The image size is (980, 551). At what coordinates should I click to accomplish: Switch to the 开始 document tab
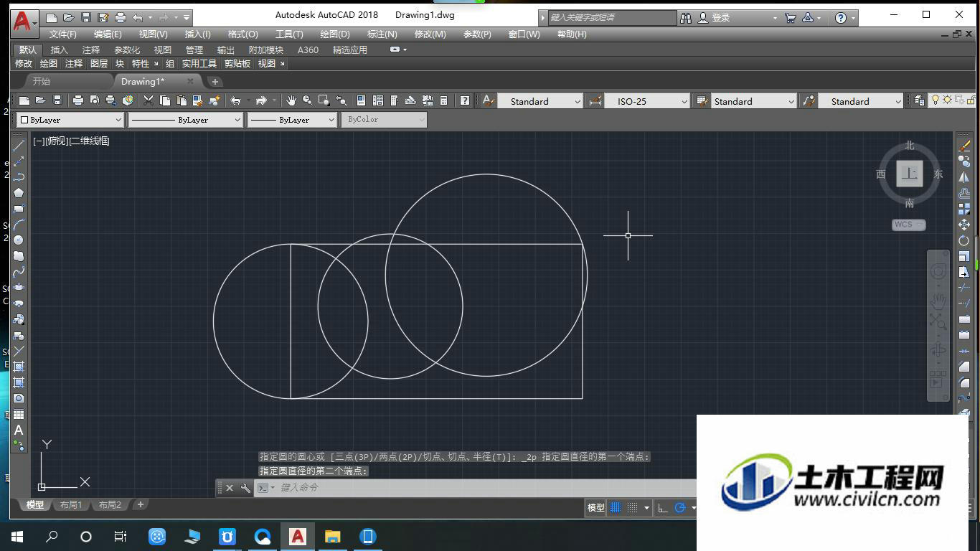42,81
